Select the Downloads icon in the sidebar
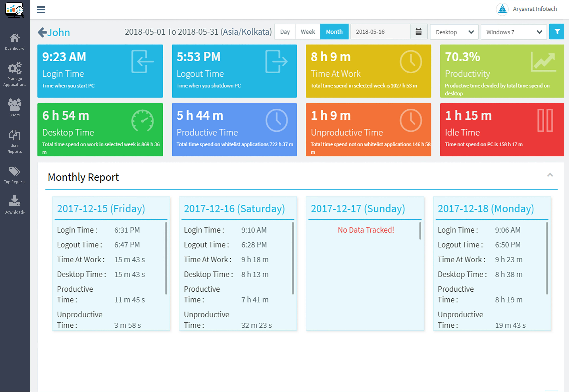 point(15,201)
